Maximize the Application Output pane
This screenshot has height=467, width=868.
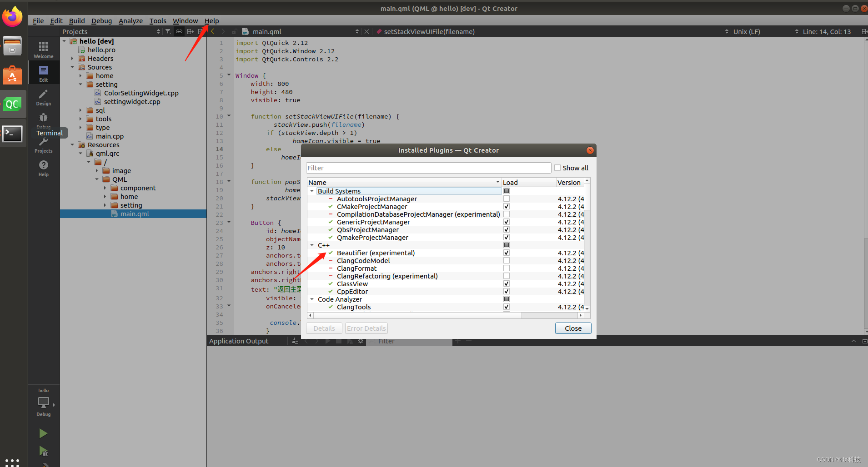point(853,341)
